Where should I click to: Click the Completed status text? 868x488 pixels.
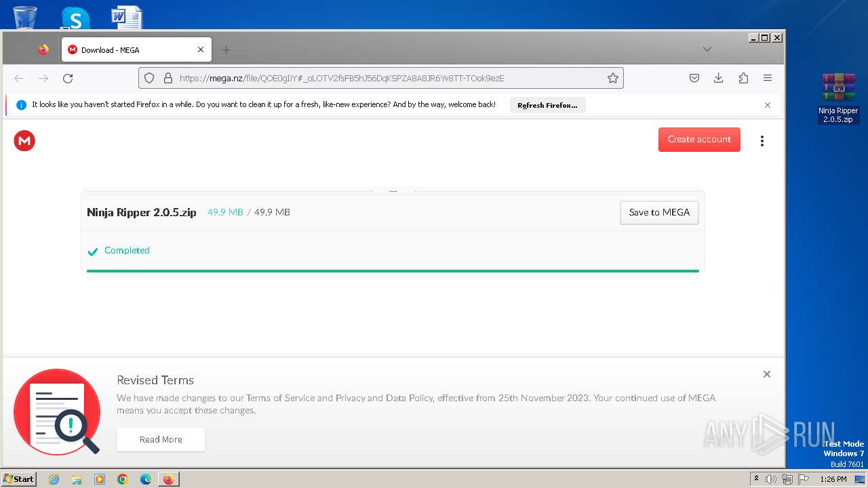(127, 250)
